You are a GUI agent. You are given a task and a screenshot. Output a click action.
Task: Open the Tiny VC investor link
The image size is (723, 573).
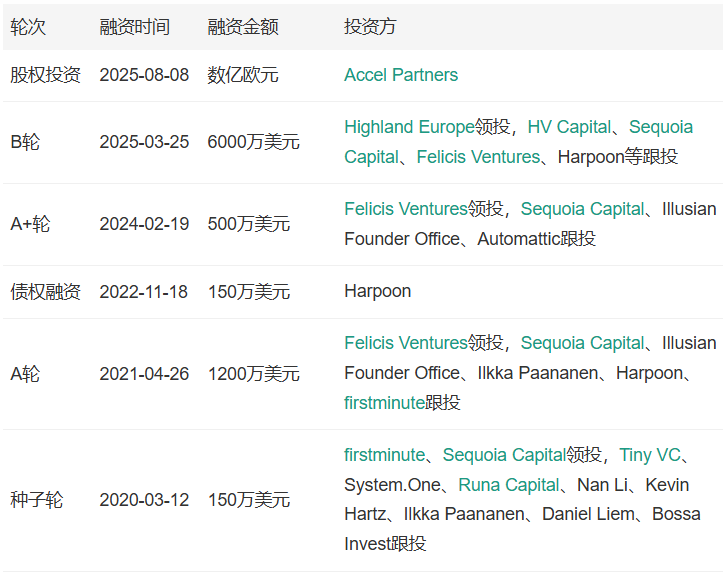(x=649, y=455)
